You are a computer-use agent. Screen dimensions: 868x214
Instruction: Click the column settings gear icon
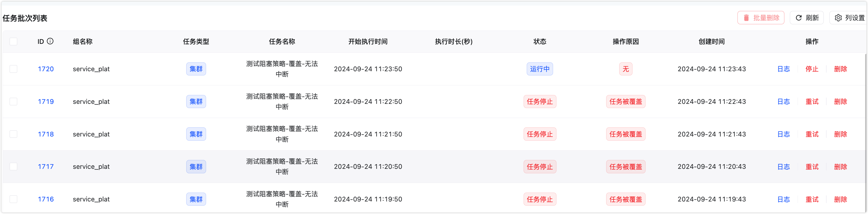pyautogui.click(x=838, y=18)
